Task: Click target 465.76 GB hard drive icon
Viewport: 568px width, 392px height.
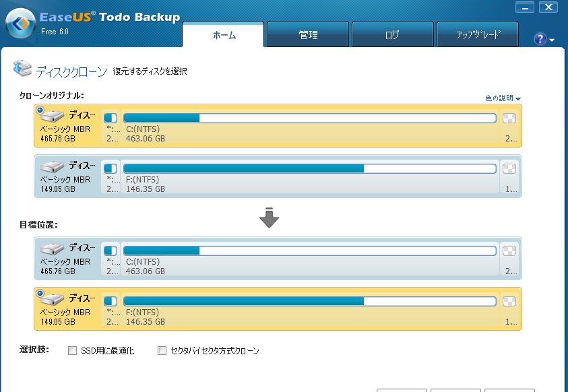Action: (x=53, y=249)
